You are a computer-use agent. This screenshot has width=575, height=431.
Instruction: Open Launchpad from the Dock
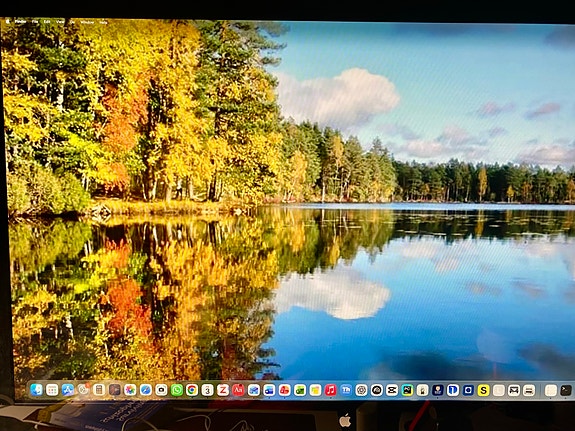(x=52, y=390)
